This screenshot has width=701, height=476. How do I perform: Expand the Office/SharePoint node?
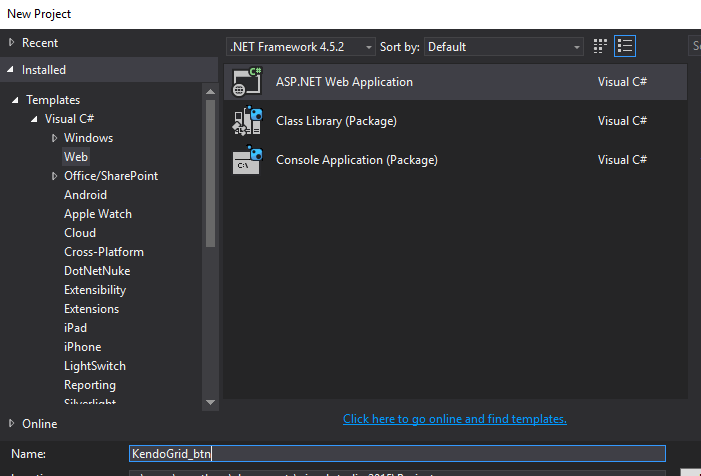coord(55,176)
